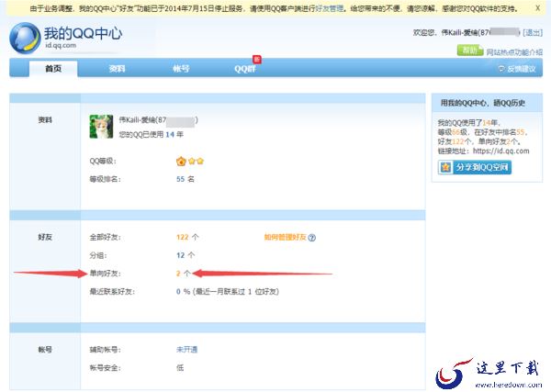This screenshot has height=392, width=551.
Task: Click the 帐号安全 低 value
Action: coord(180,368)
